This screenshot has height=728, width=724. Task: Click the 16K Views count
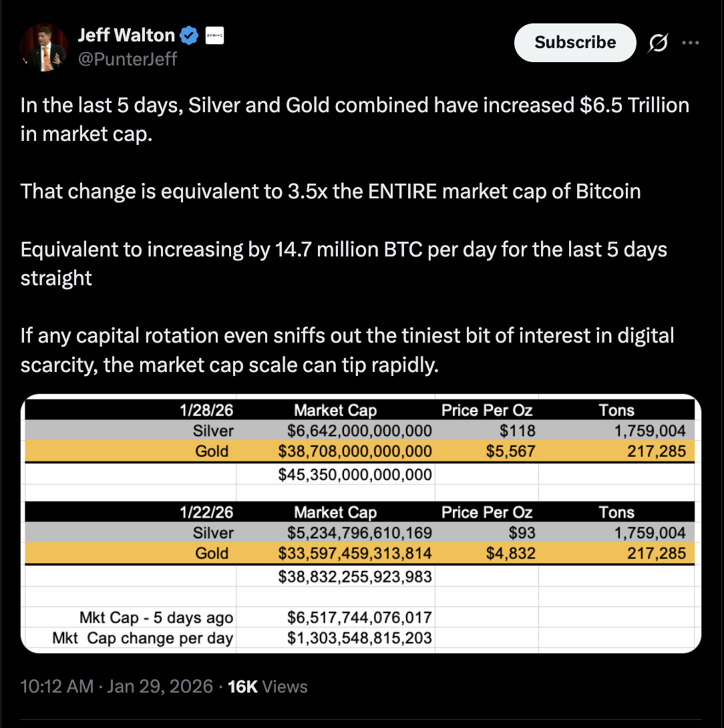click(x=268, y=687)
